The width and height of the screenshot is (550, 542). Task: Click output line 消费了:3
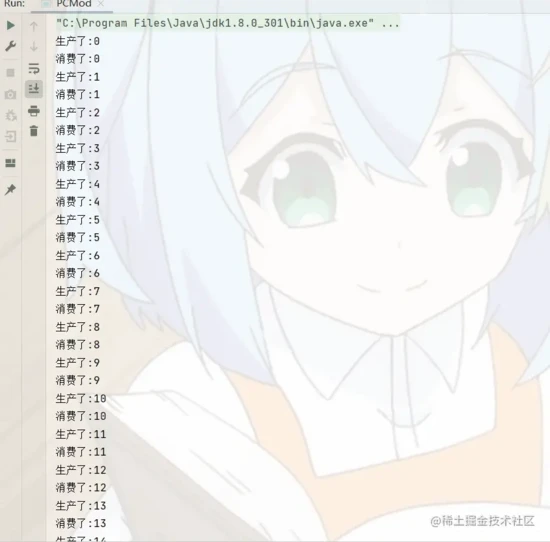tap(78, 166)
